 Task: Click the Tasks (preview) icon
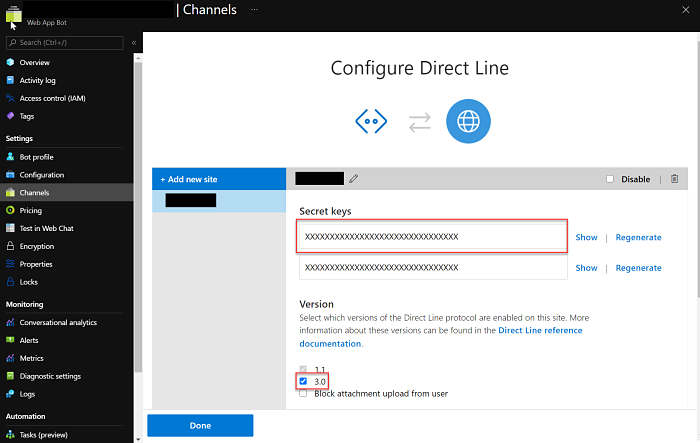point(10,434)
